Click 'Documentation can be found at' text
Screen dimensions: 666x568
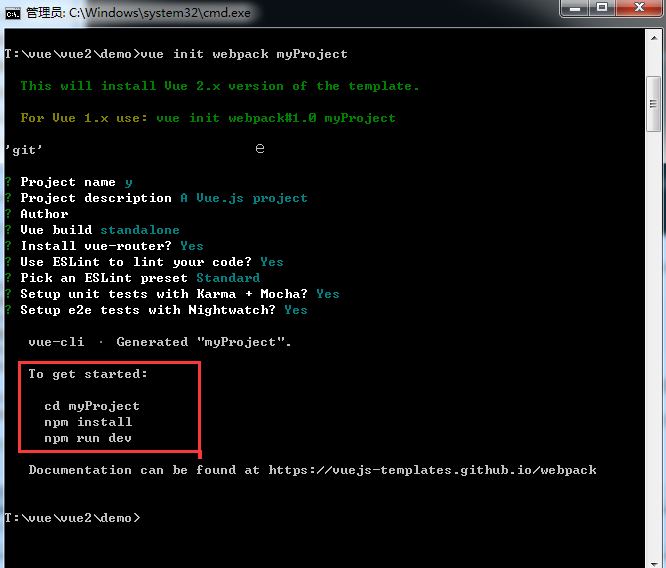click(x=144, y=470)
